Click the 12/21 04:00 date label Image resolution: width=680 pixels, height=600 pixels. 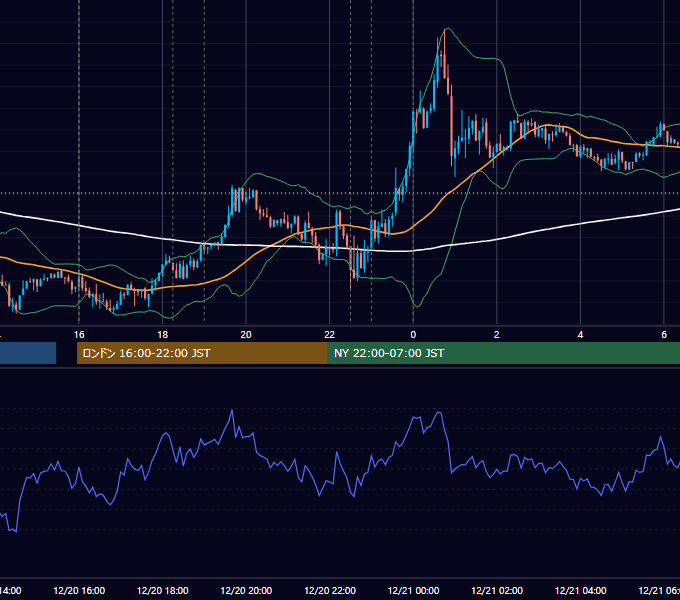click(580, 591)
